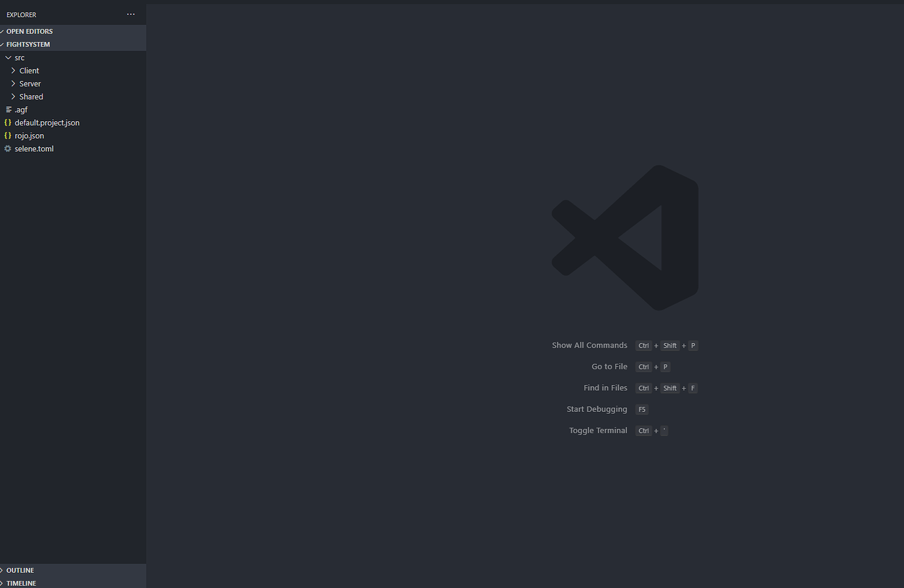Image resolution: width=904 pixels, height=588 pixels.
Task: Expand the Shared folder chevron
Action: (13, 97)
